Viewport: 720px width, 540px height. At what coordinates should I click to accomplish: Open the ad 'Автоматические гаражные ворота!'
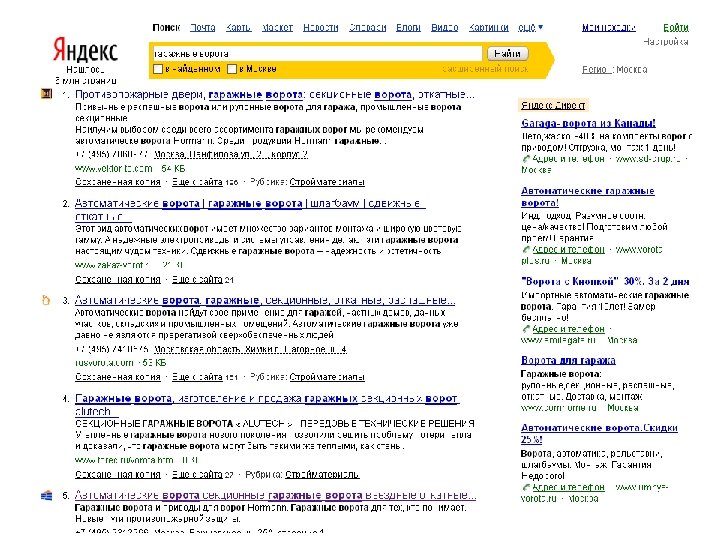click(588, 197)
